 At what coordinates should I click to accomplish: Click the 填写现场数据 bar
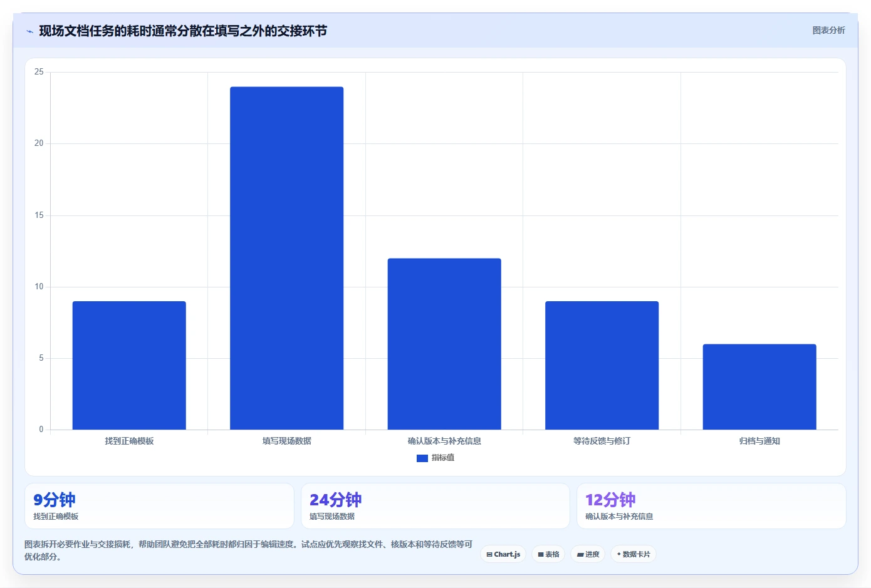[287, 258]
